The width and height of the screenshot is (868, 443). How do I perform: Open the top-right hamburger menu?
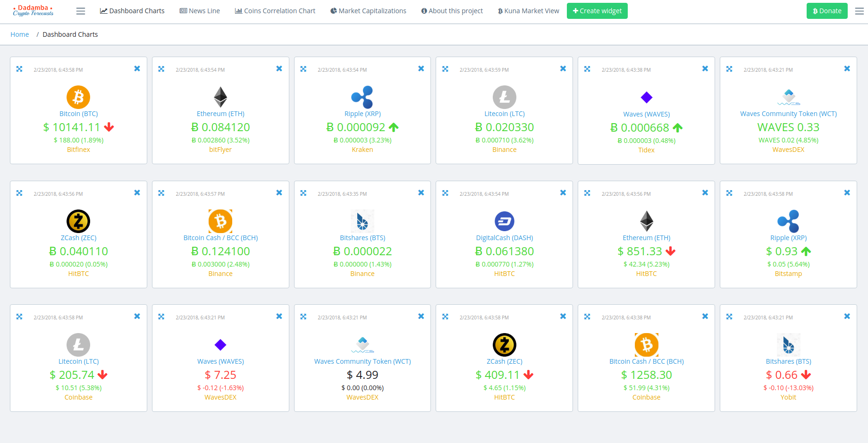pyautogui.click(x=860, y=10)
